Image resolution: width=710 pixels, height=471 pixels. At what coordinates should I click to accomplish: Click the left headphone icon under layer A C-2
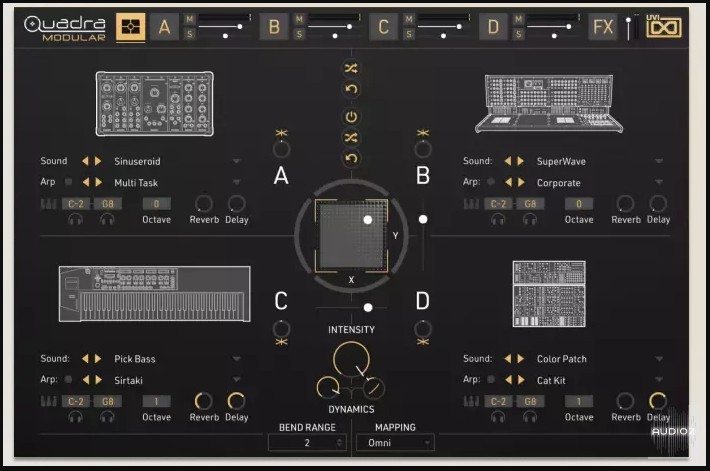click(76, 220)
